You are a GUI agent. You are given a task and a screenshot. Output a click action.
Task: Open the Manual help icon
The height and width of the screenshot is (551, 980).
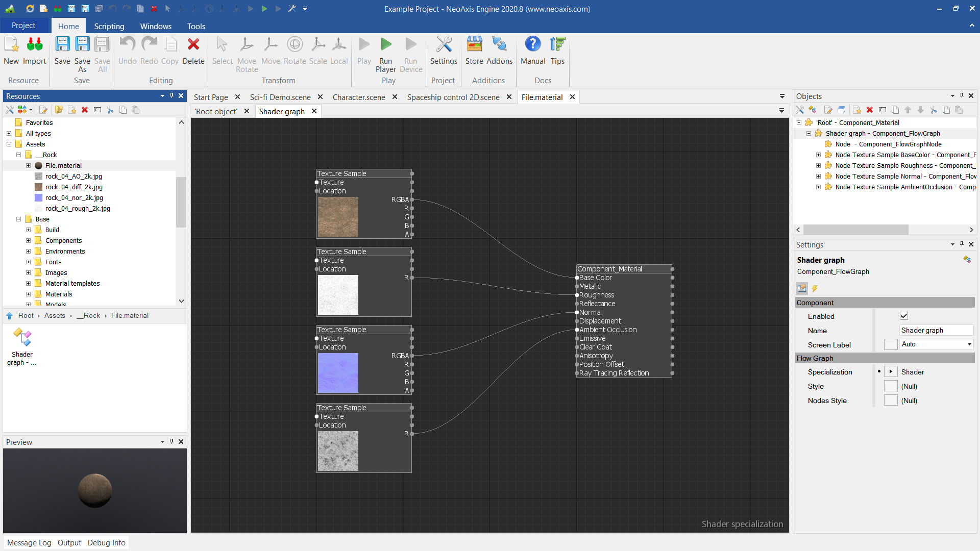pyautogui.click(x=532, y=45)
